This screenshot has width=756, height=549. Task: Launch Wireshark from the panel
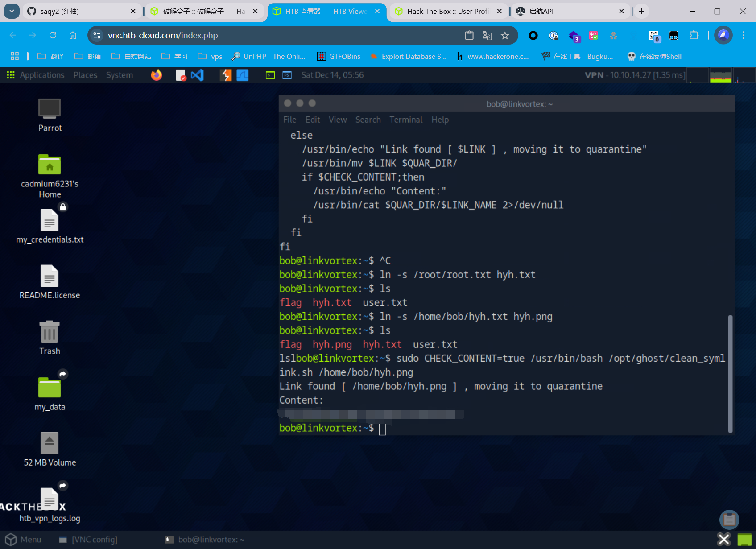click(x=242, y=75)
